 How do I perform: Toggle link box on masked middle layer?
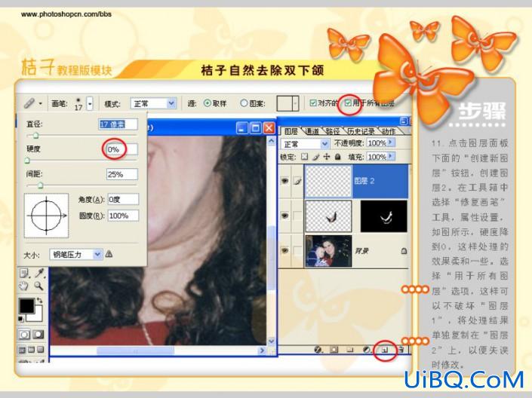tap(297, 216)
